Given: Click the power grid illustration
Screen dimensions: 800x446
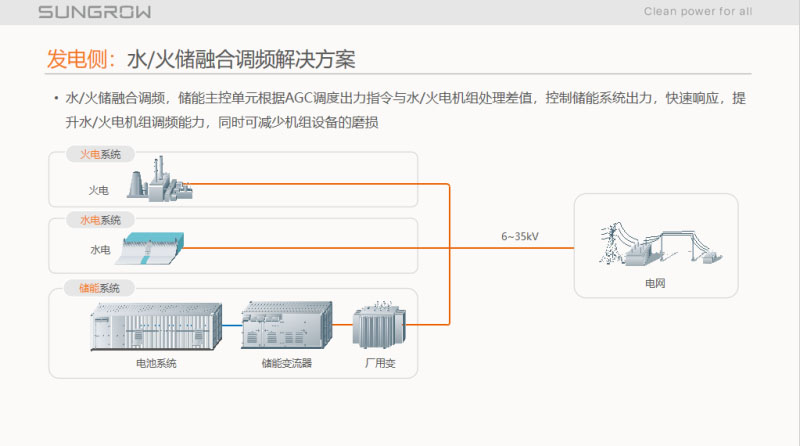Looking at the screenshot, I should tap(655, 245).
